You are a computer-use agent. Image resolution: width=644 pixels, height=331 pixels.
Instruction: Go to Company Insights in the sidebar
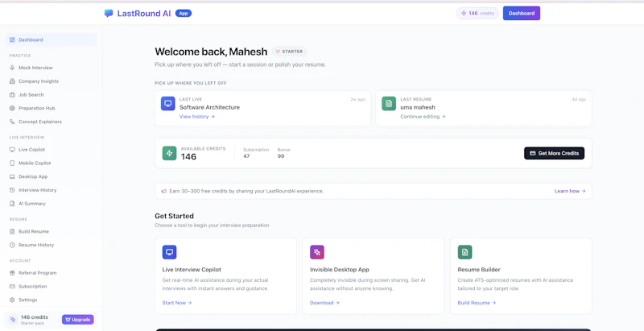tap(51, 81)
